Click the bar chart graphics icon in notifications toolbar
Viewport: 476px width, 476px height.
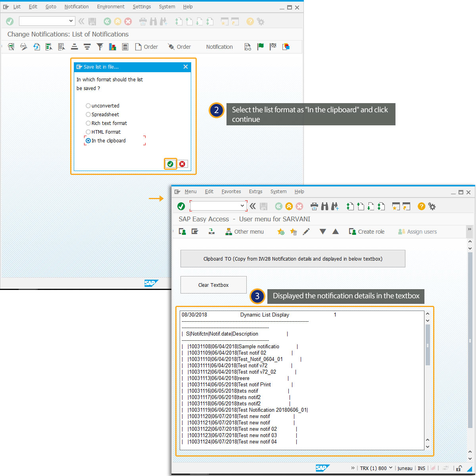click(113, 47)
